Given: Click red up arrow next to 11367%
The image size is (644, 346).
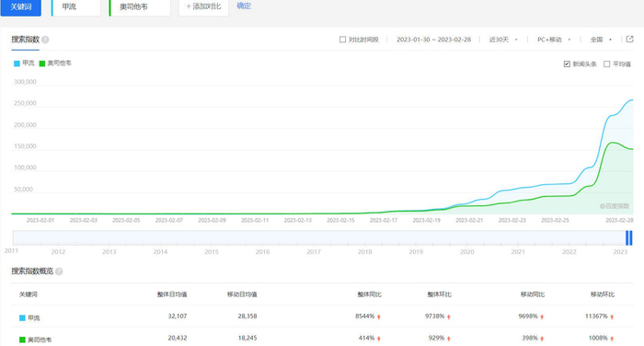Looking at the screenshot, I should tap(612, 317).
